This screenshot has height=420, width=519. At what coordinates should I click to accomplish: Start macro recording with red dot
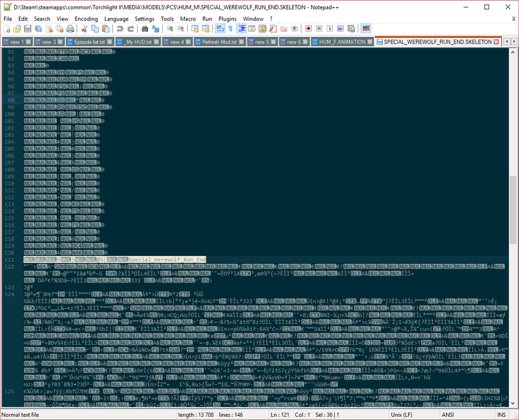[x=308, y=29]
